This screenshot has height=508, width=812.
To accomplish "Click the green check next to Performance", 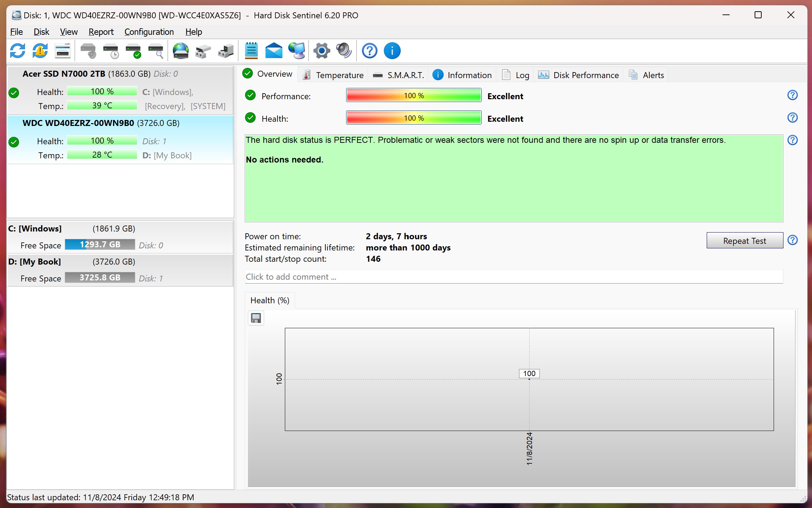I will tap(250, 95).
